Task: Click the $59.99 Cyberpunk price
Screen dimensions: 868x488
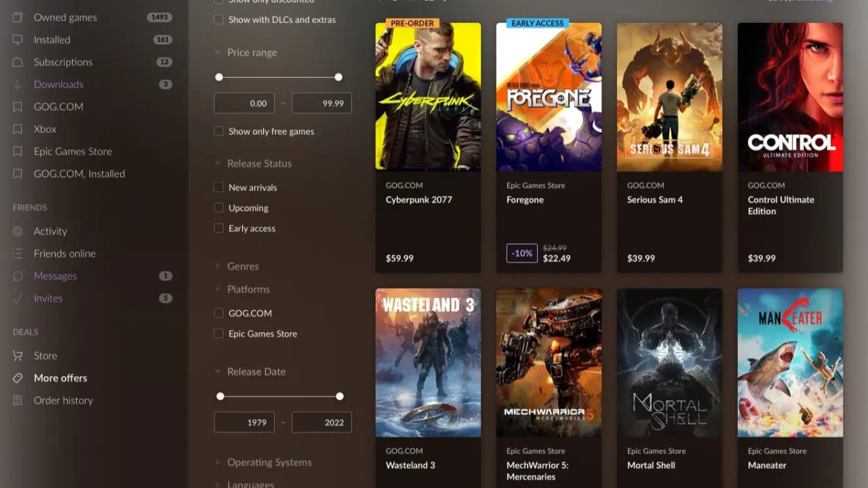Action: click(x=399, y=258)
